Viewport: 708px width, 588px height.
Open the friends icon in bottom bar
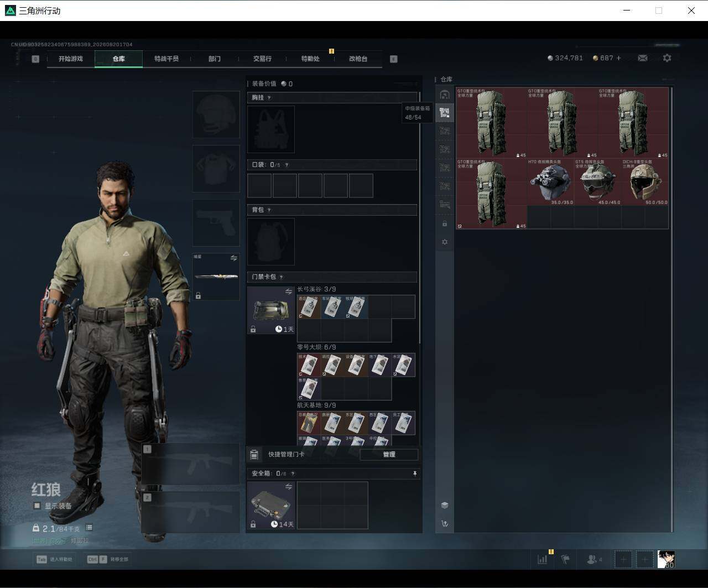(x=594, y=559)
